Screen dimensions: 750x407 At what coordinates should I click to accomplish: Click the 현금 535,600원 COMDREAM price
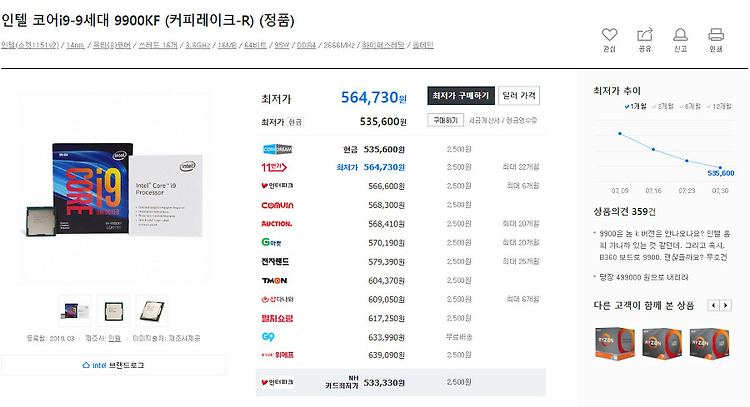pyautogui.click(x=374, y=149)
